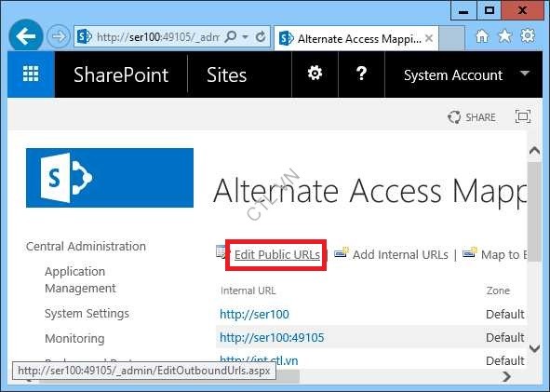This screenshot has height=392, width=550.
Task: Close the Alternate Access Mappings tab
Action: (x=429, y=38)
